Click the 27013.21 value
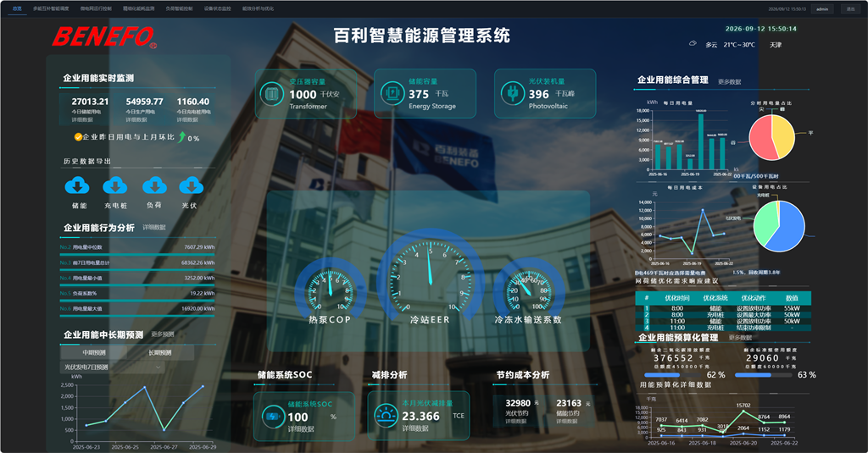The height and width of the screenshot is (453, 868). (90, 102)
